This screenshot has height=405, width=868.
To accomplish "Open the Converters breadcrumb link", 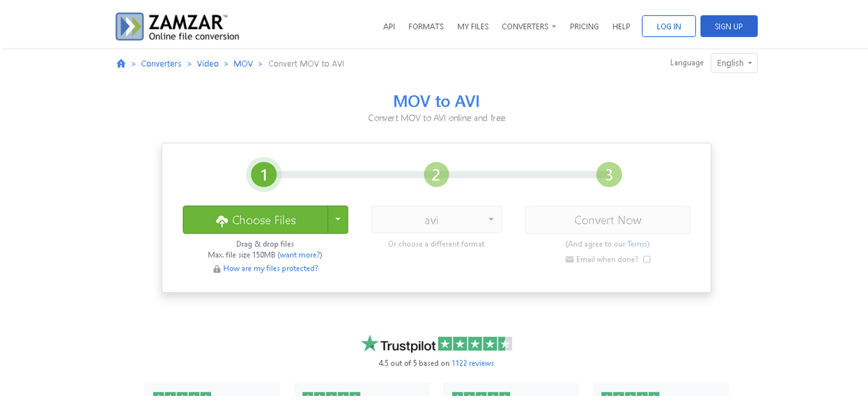I will (161, 63).
